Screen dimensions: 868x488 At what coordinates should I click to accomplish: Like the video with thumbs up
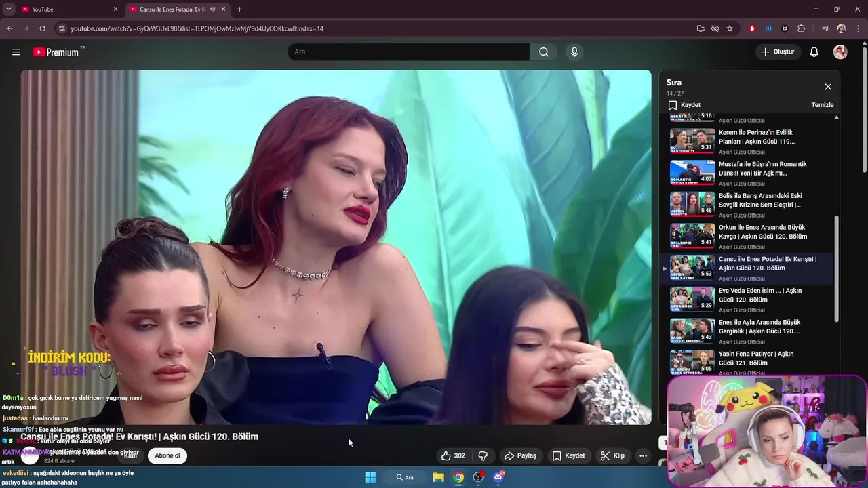(453, 455)
